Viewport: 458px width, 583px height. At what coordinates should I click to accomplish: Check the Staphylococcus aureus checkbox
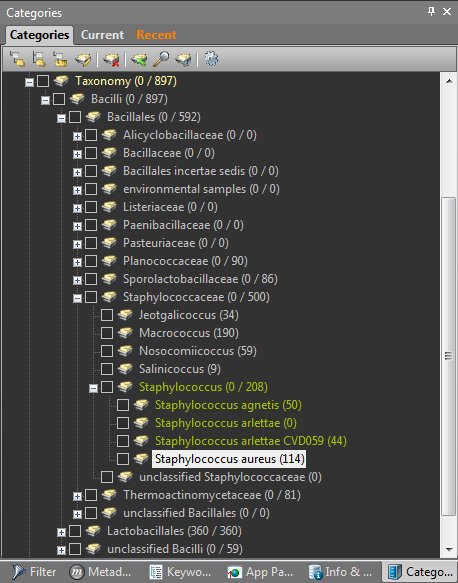(x=123, y=459)
